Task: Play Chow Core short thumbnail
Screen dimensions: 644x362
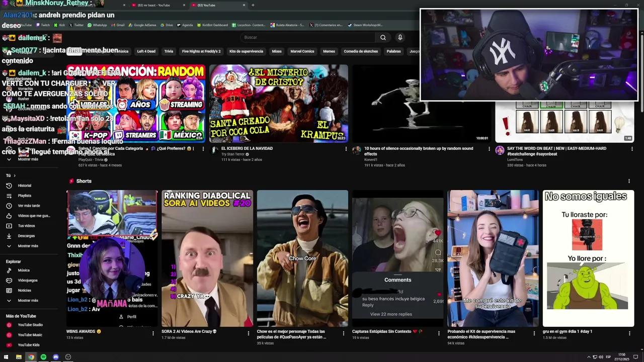Action: (x=302, y=258)
